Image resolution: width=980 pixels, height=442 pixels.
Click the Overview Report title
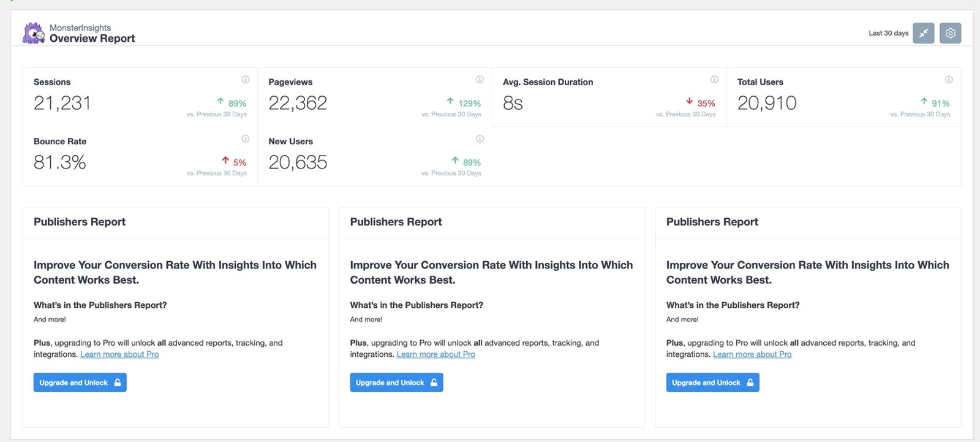coord(92,39)
